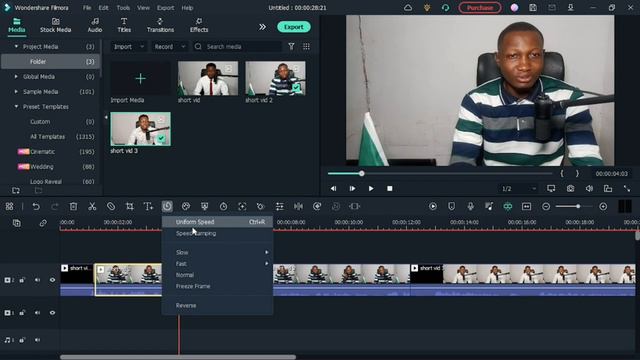This screenshot has height=360, width=640.
Task: Click the Green Screen icon in toolbar
Action: 204,207
